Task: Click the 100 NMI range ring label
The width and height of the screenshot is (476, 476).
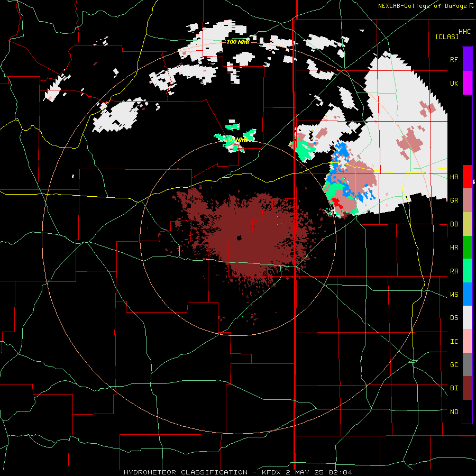Action: point(238,42)
